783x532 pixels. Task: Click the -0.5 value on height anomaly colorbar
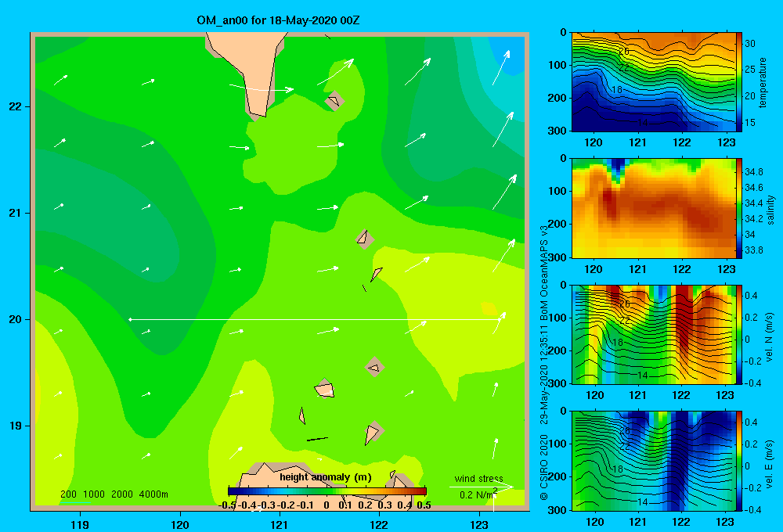pos(227,505)
